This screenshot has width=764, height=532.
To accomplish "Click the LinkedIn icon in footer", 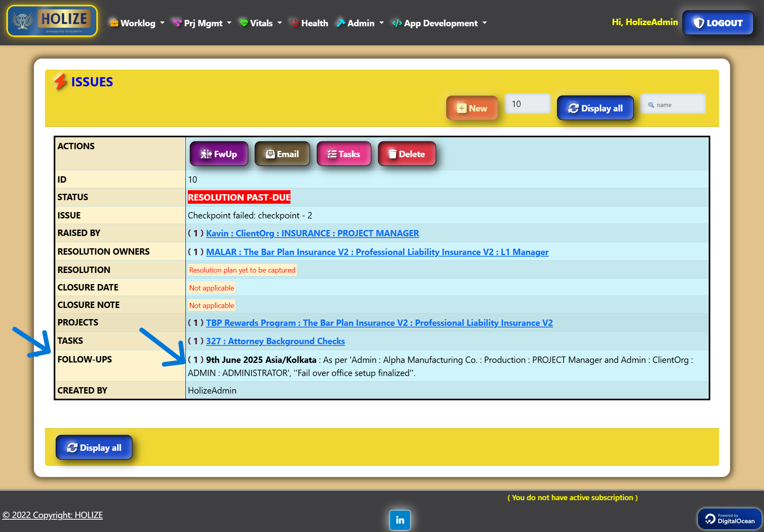I will click(x=400, y=520).
